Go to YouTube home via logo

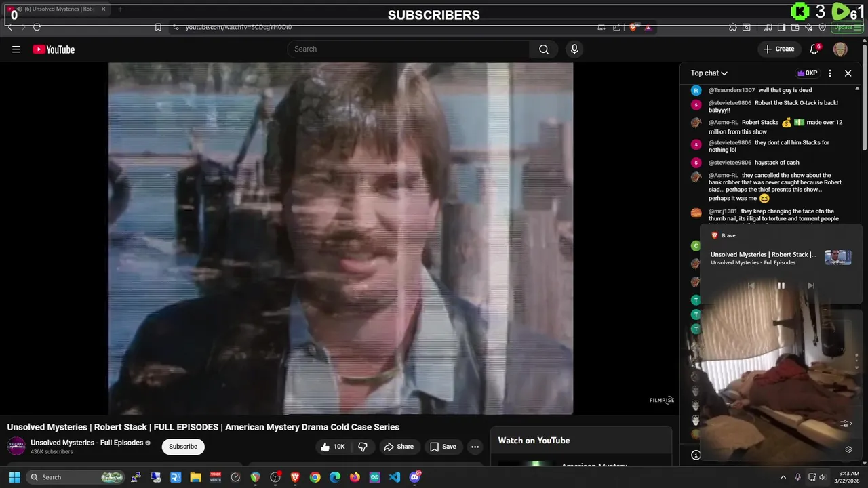pyautogui.click(x=54, y=49)
